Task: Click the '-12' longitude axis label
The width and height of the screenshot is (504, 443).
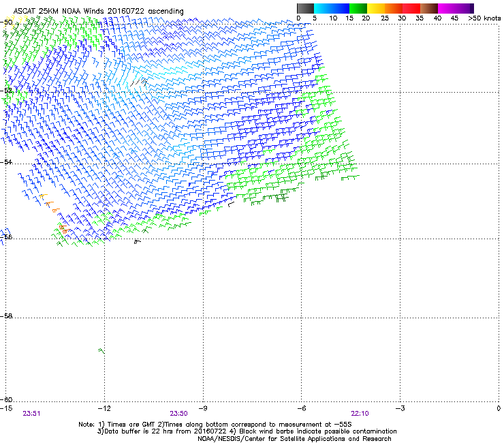Action: [104, 408]
